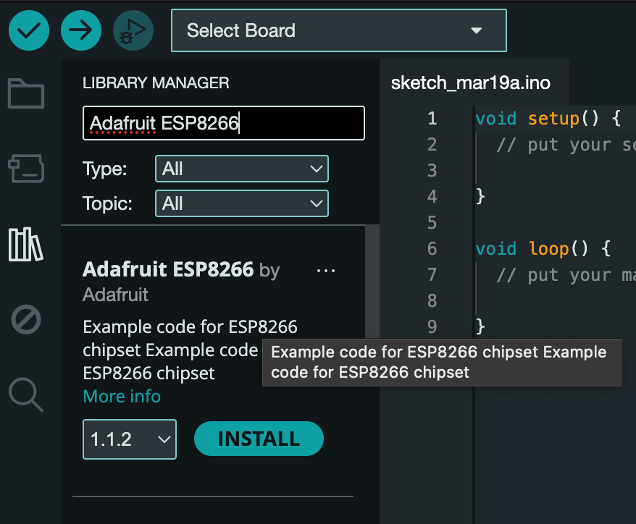Install the Adafruit ESP8266 library
Image resolution: width=636 pixels, height=524 pixels.
coord(259,439)
